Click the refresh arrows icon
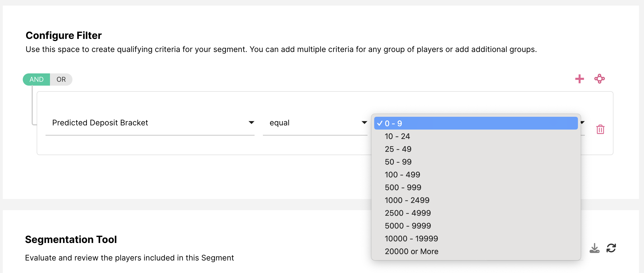Image resolution: width=644 pixels, height=273 pixels. click(611, 248)
